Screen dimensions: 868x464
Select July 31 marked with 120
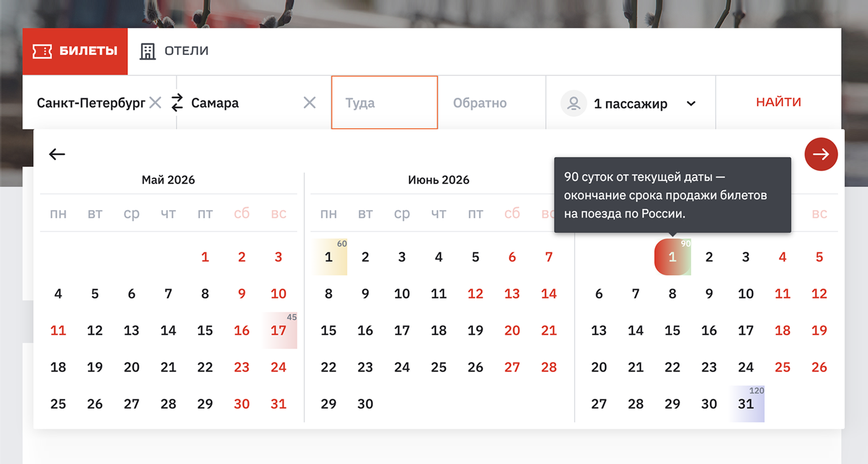tap(746, 404)
